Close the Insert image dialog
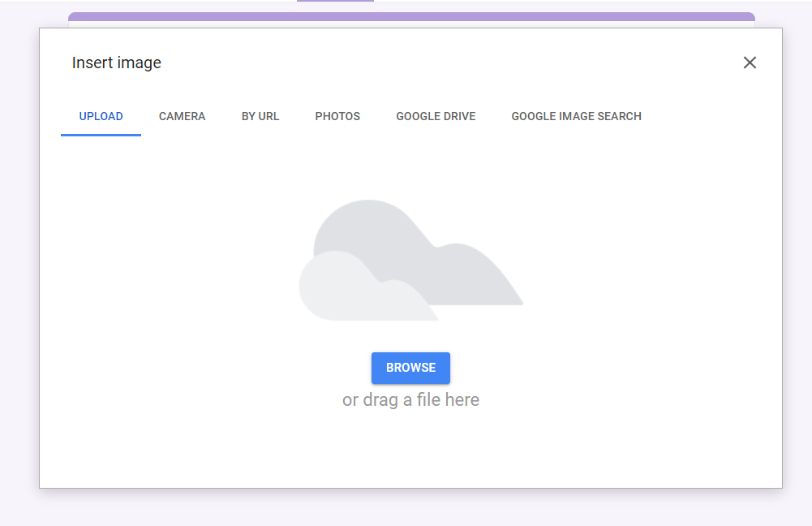The height and width of the screenshot is (526, 812). point(750,63)
